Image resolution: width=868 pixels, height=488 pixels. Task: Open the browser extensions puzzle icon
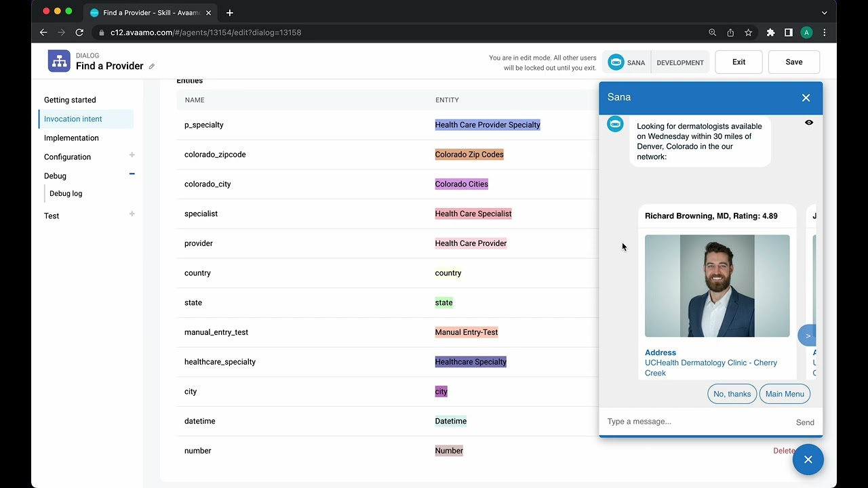click(770, 33)
